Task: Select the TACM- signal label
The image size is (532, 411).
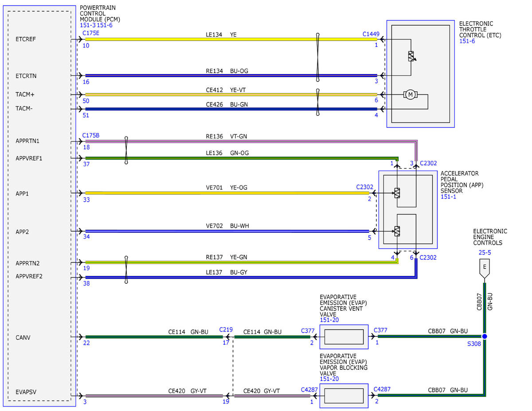Action: (23, 109)
